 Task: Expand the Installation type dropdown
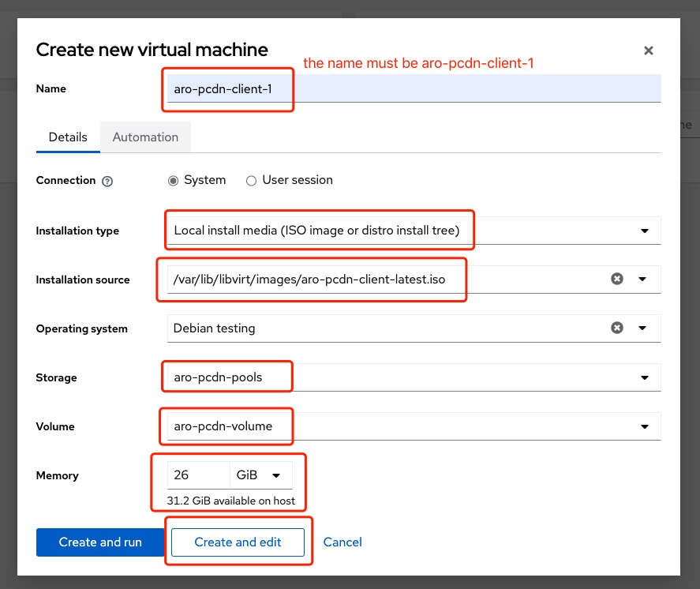646,231
